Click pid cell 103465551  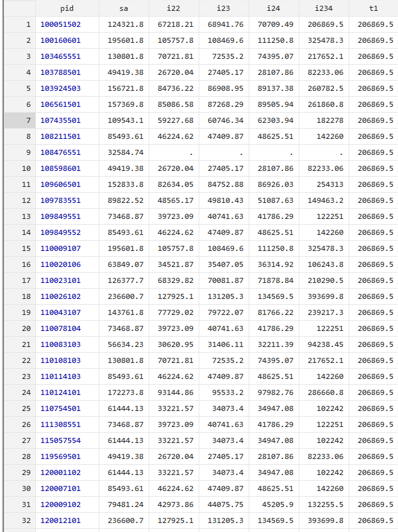[67, 56]
